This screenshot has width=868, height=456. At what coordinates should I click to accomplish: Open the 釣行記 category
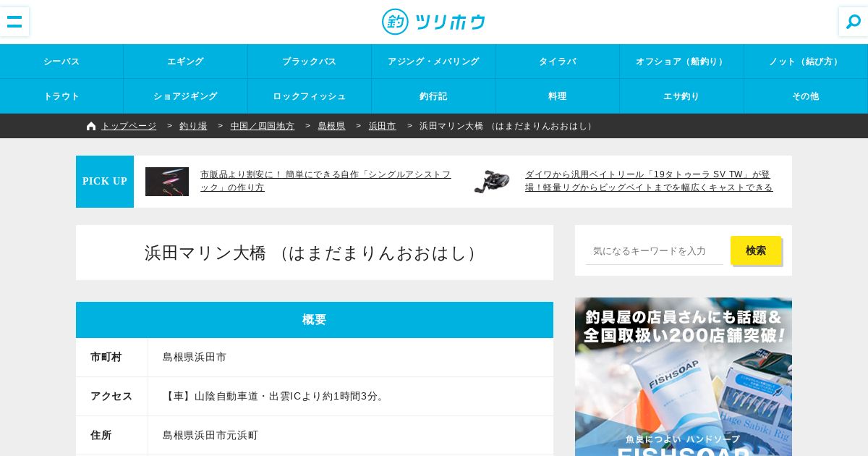(x=434, y=96)
